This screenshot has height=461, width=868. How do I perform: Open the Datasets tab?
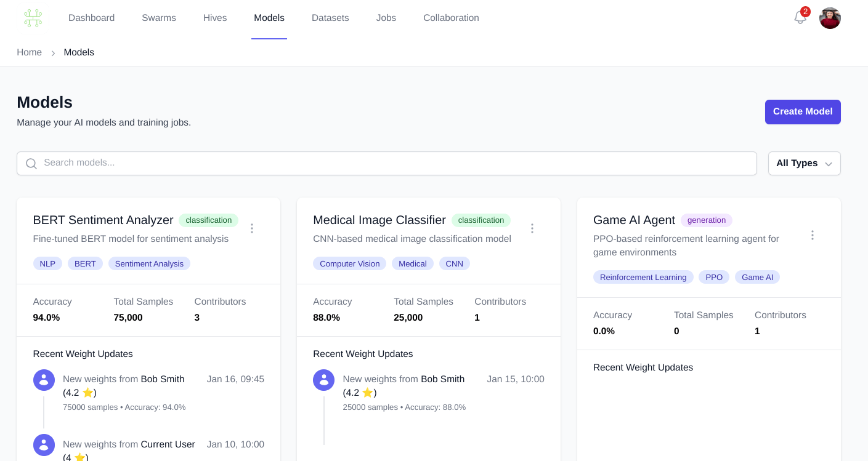(x=330, y=18)
